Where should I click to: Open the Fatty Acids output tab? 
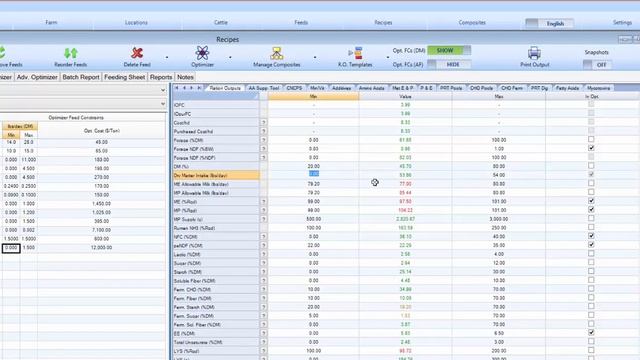pyautogui.click(x=567, y=88)
